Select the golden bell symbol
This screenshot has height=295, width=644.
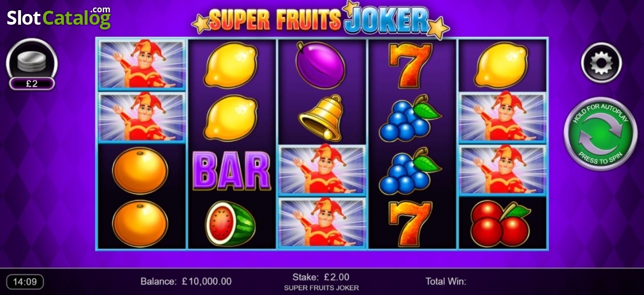[321, 117]
